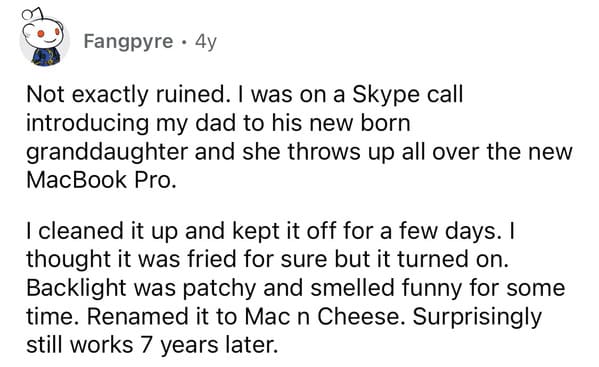Click the word Surprisingly

point(477,317)
